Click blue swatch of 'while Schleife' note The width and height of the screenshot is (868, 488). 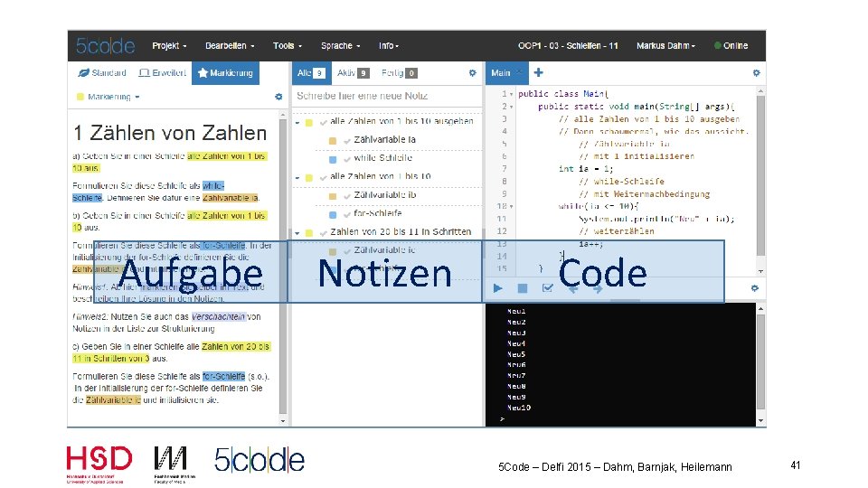[x=333, y=159]
